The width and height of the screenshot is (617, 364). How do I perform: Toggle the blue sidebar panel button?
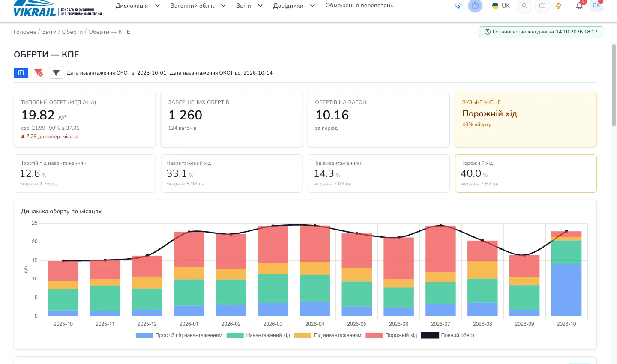pyautogui.click(x=21, y=73)
